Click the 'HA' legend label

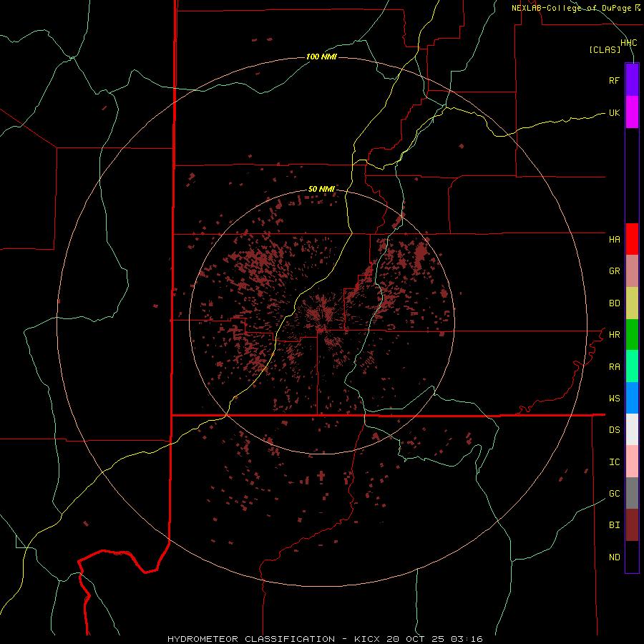click(614, 240)
